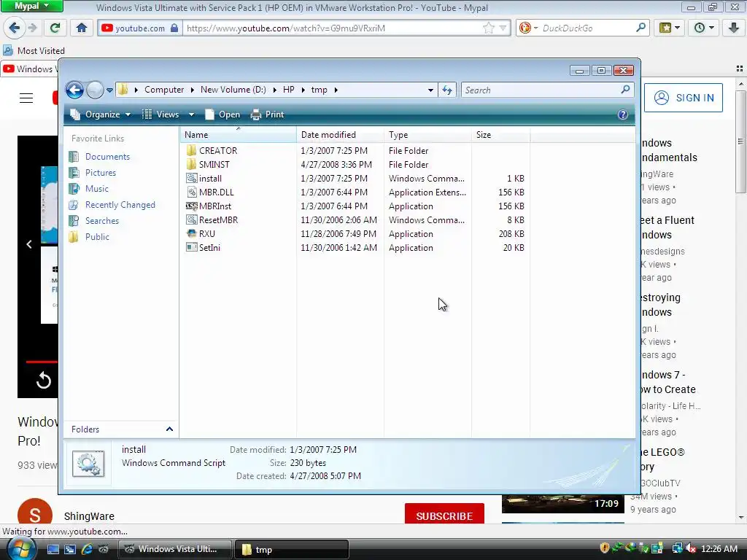Sort by Size column header
The image size is (747, 560).
point(500,135)
